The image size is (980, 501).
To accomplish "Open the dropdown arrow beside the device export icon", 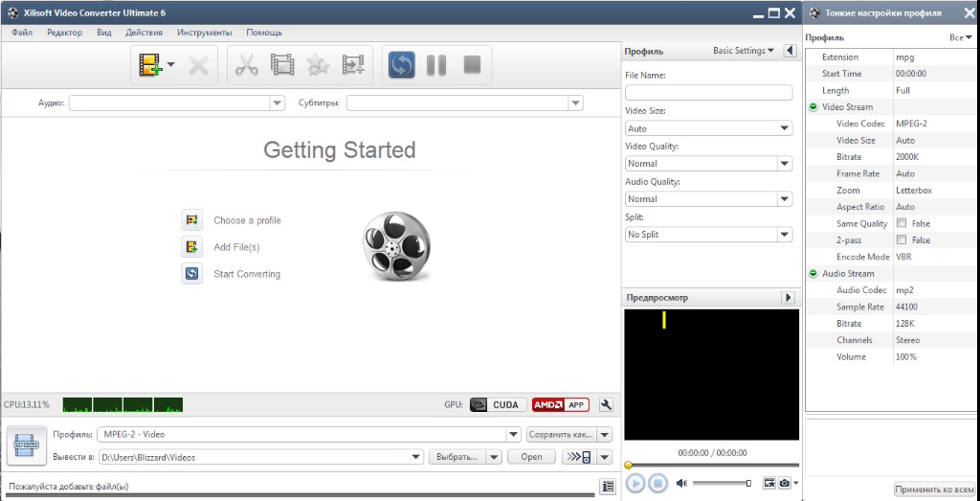I will coord(605,457).
